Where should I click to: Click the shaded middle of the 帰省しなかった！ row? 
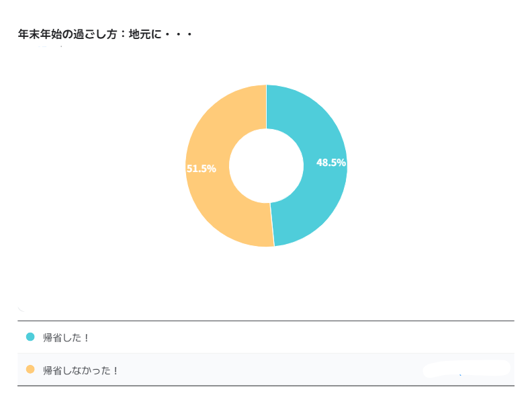[269, 370]
